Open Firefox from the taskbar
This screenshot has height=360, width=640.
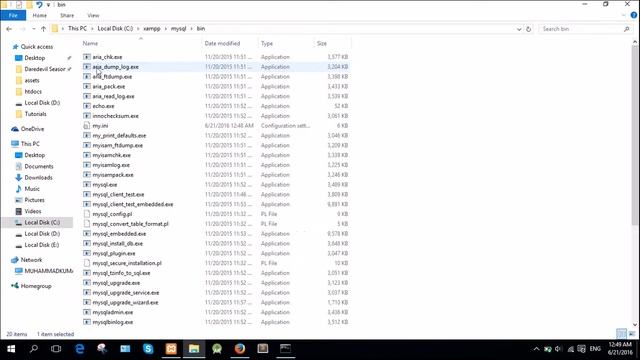click(x=240, y=349)
